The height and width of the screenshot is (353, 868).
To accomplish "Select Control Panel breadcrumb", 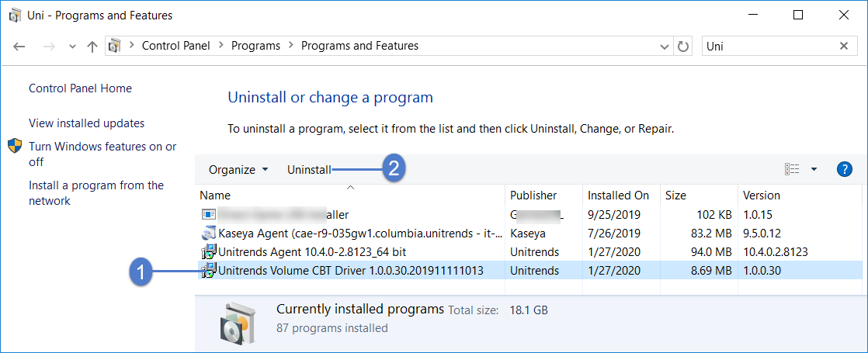I will [176, 46].
